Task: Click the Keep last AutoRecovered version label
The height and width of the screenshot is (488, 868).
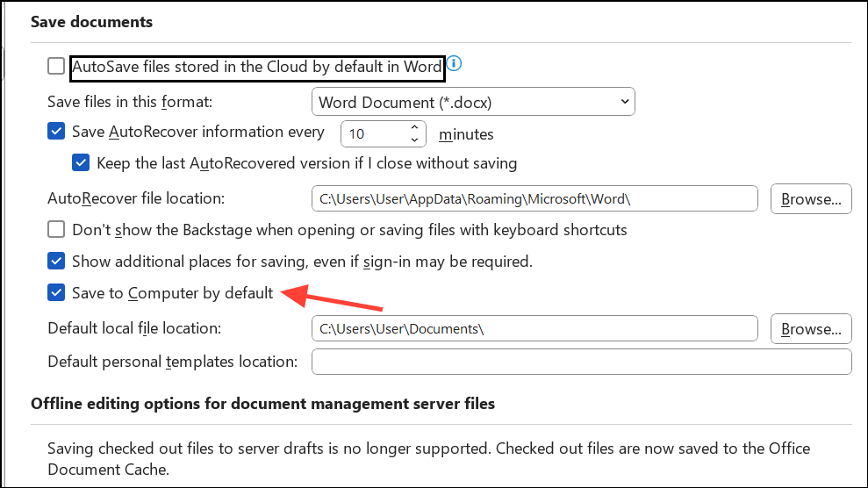Action: (306, 163)
